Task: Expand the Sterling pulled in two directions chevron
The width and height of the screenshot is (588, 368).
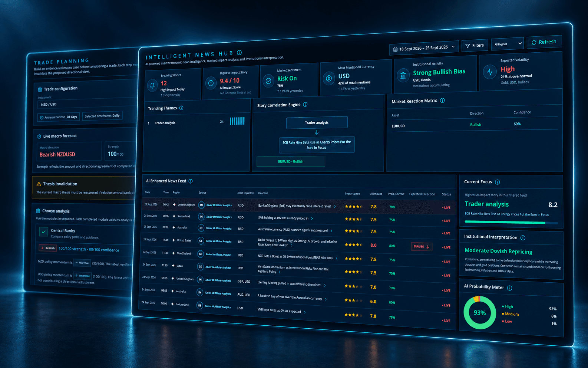Action: click(x=325, y=285)
